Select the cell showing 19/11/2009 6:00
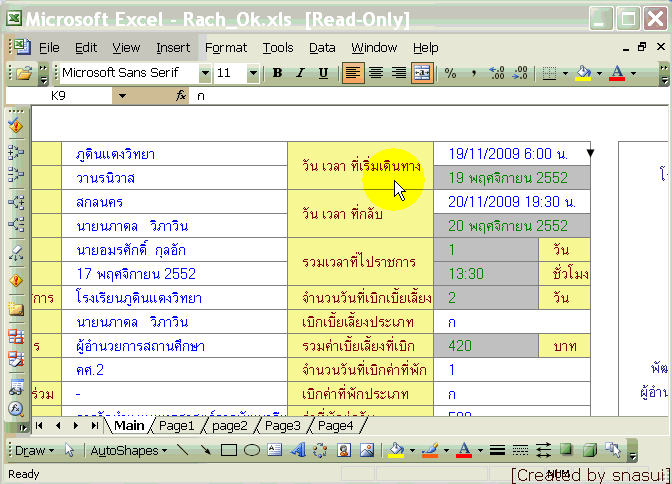 click(x=507, y=154)
